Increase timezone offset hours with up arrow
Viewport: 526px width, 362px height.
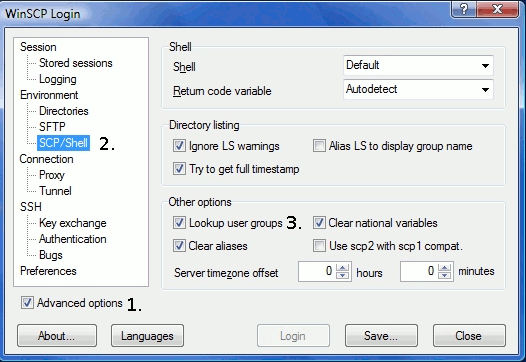click(343, 267)
